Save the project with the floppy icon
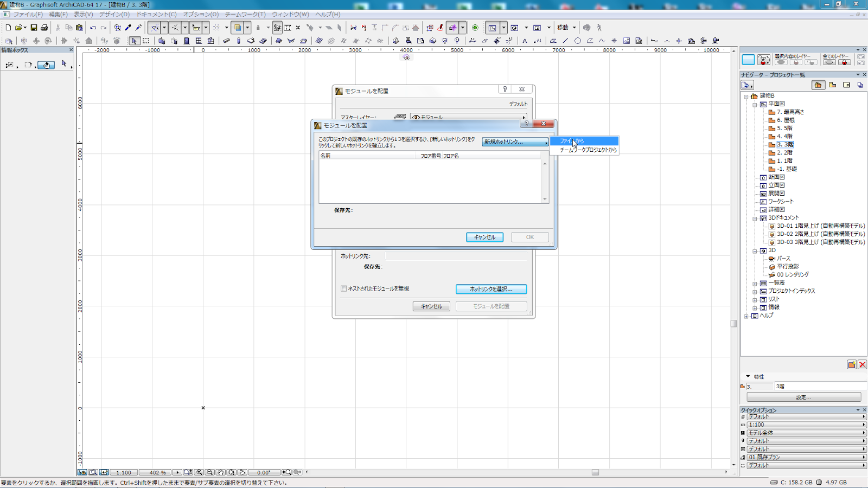 point(34,28)
